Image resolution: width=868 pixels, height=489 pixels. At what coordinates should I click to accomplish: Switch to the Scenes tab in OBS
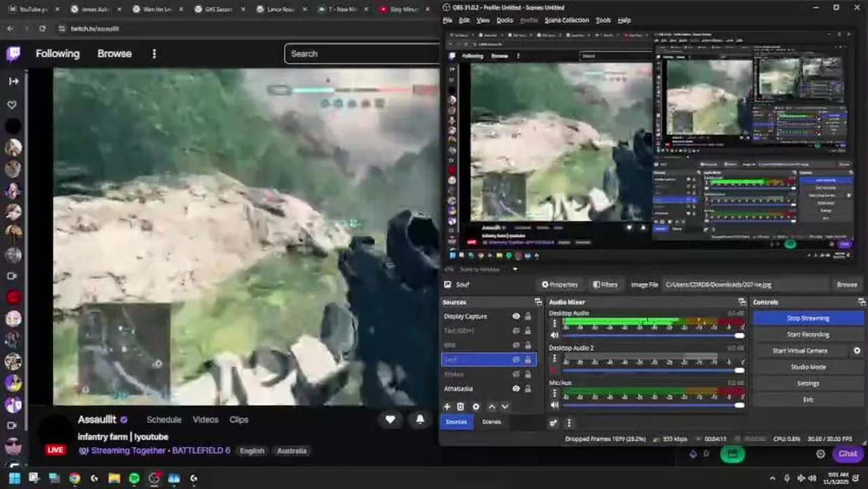(491, 422)
